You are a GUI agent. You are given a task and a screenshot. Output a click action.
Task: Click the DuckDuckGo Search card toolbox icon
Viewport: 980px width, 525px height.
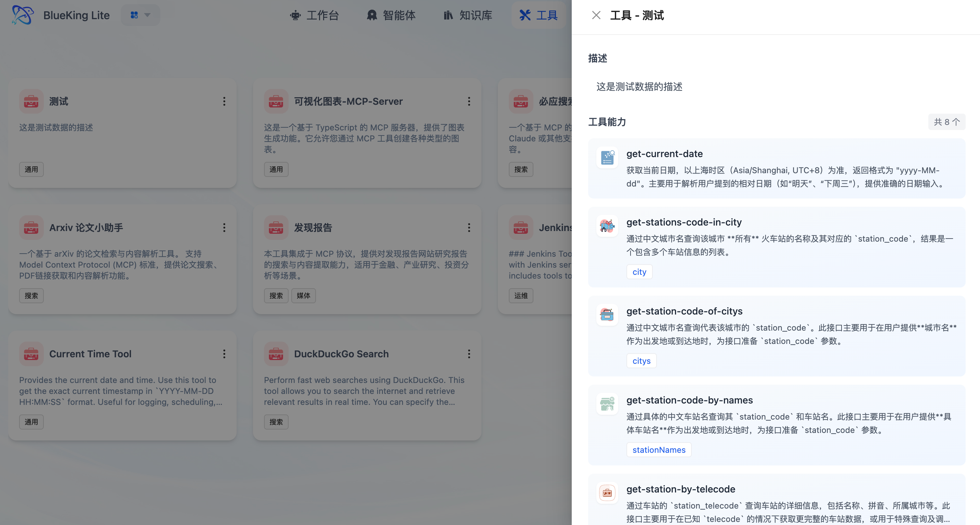(276, 354)
